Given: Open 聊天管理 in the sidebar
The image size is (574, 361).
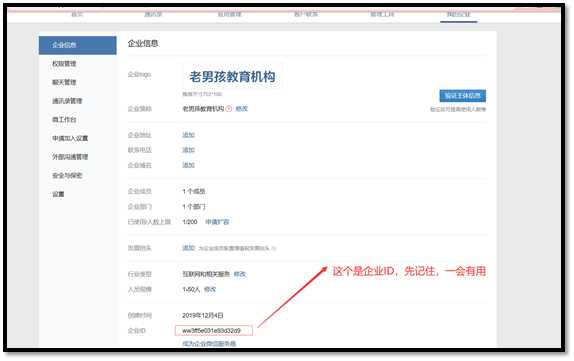Looking at the screenshot, I should click(x=64, y=82).
